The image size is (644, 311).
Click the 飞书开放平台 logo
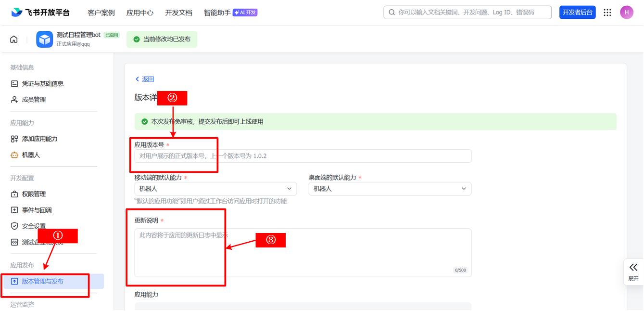[x=41, y=13]
